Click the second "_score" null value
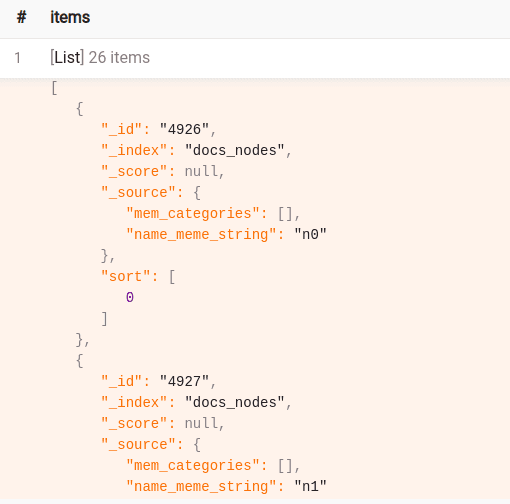The width and height of the screenshot is (510, 504). pyautogui.click(x=201, y=423)
